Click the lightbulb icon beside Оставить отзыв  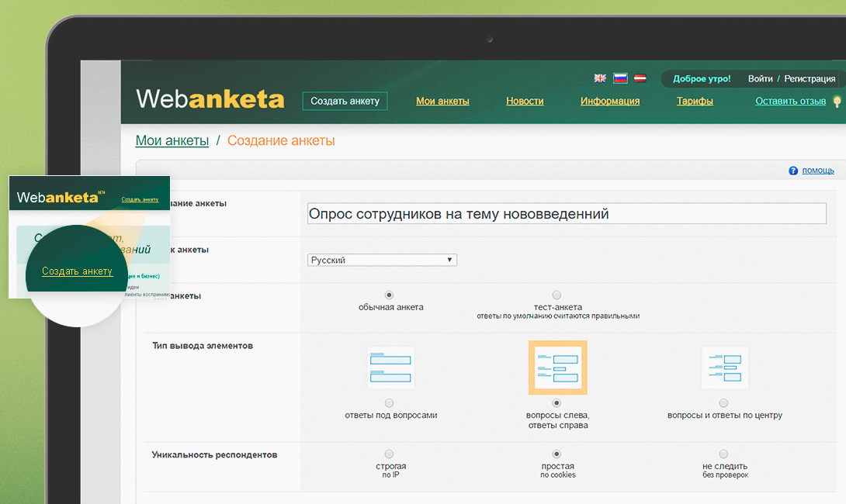[x=837, y=102]
